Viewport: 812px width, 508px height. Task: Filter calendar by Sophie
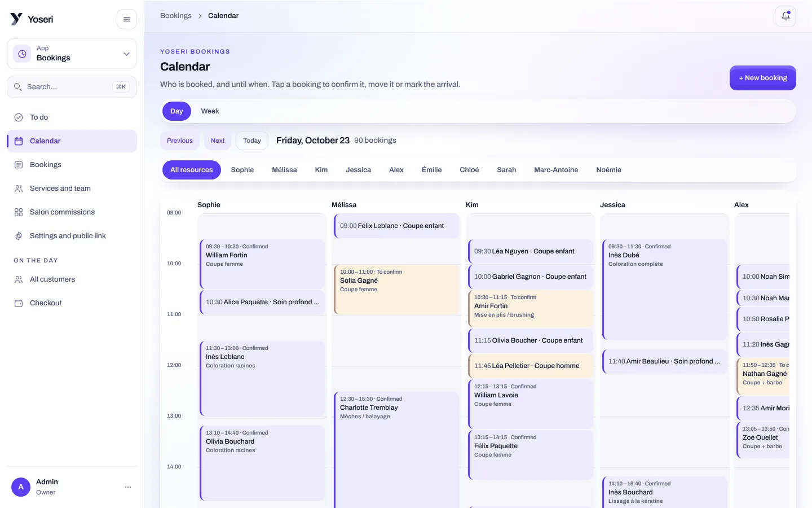coord(242,170)
